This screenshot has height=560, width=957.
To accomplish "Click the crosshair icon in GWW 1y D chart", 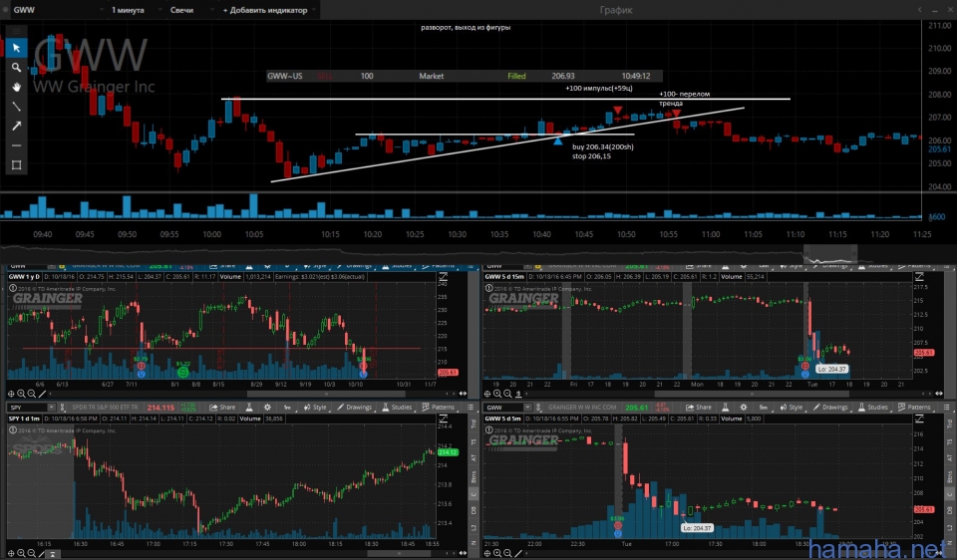I will pos(11,394).
